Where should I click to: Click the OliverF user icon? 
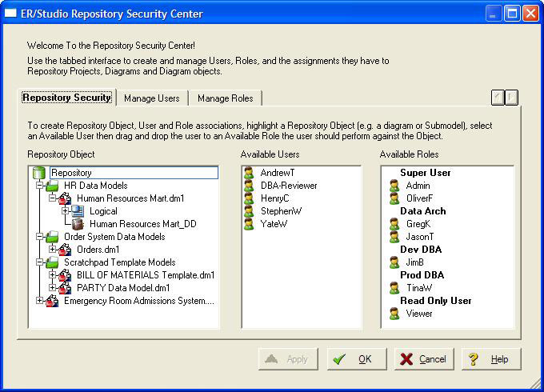point(394,198)
